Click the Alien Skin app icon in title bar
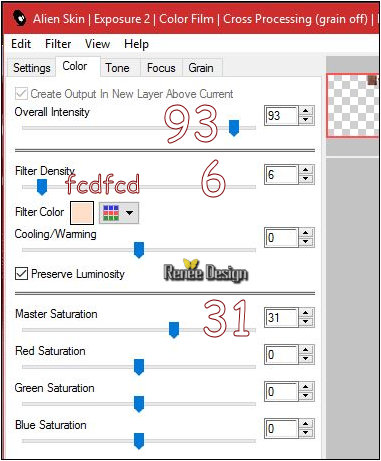Viewport: 381px width, 461px height. pos(20,19)
